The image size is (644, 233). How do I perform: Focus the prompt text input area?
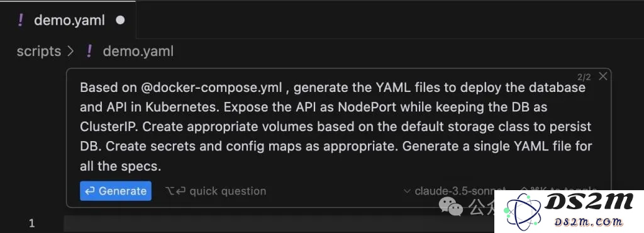336,127
